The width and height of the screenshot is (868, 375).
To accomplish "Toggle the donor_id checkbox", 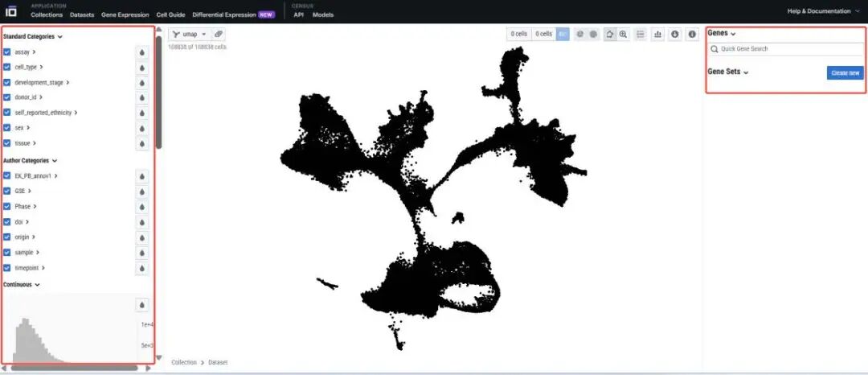I will click(x=7, y=97).
